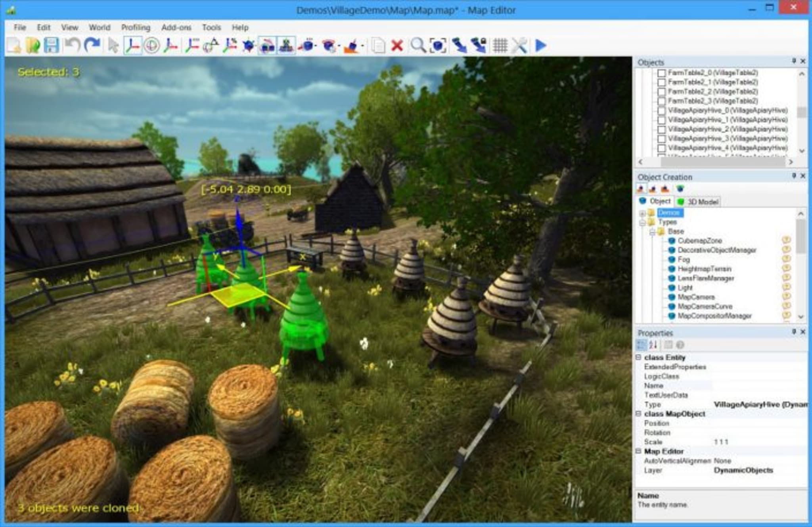Collapse the Types folder node
The image size is (812, 527).
(x=642, y=223)
